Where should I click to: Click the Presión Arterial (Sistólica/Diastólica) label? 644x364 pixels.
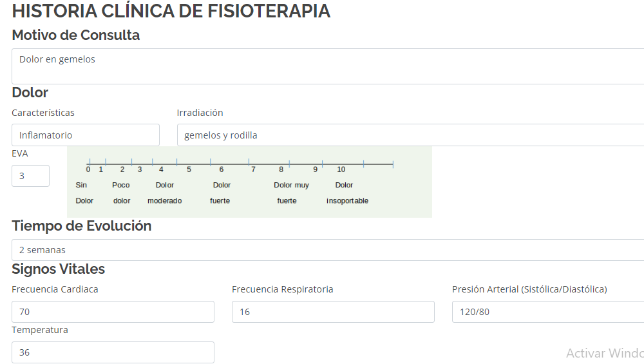click(529, 289)
